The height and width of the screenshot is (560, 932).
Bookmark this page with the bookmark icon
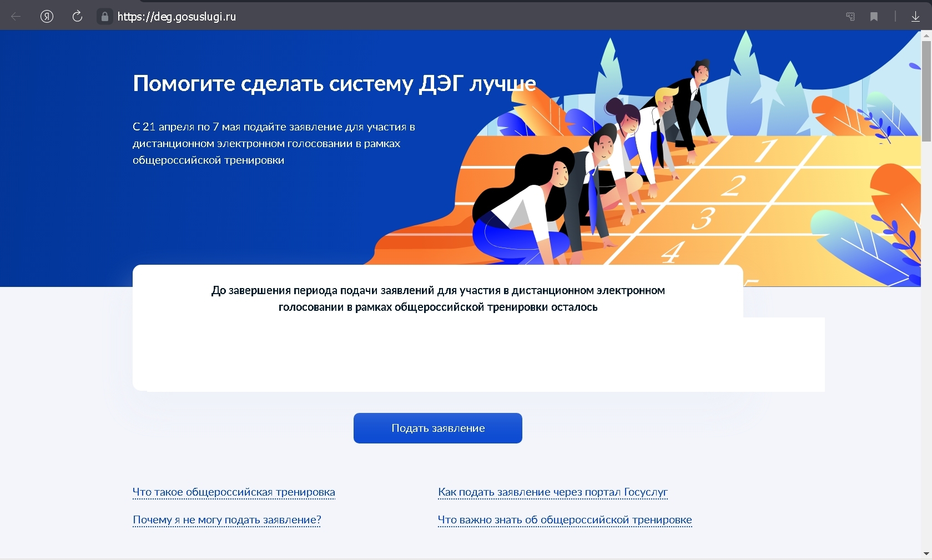[874, 17]
